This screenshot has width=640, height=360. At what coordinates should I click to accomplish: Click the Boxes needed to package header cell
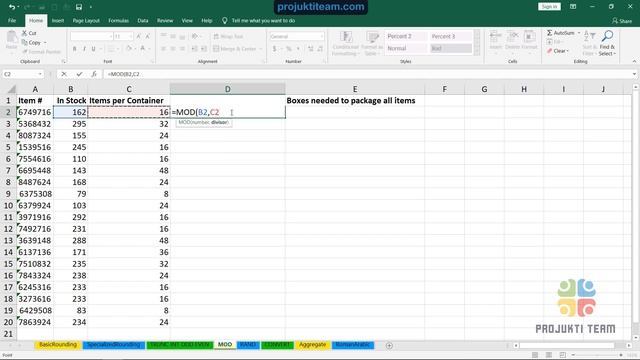point(355,100)
